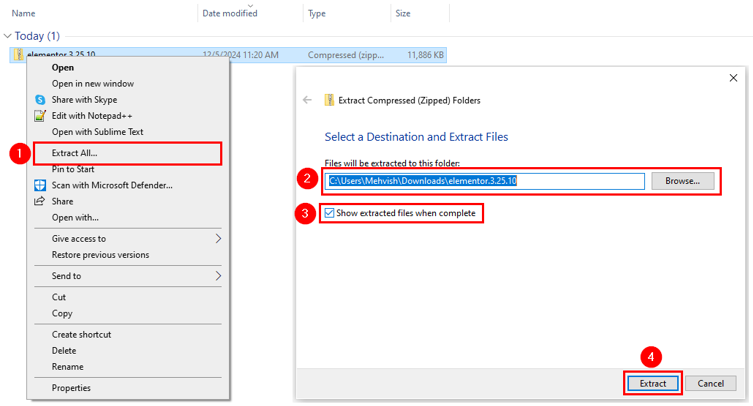Click the elementor zip file icon
This screenshot has height=406, width=753.
coord(18,54)
